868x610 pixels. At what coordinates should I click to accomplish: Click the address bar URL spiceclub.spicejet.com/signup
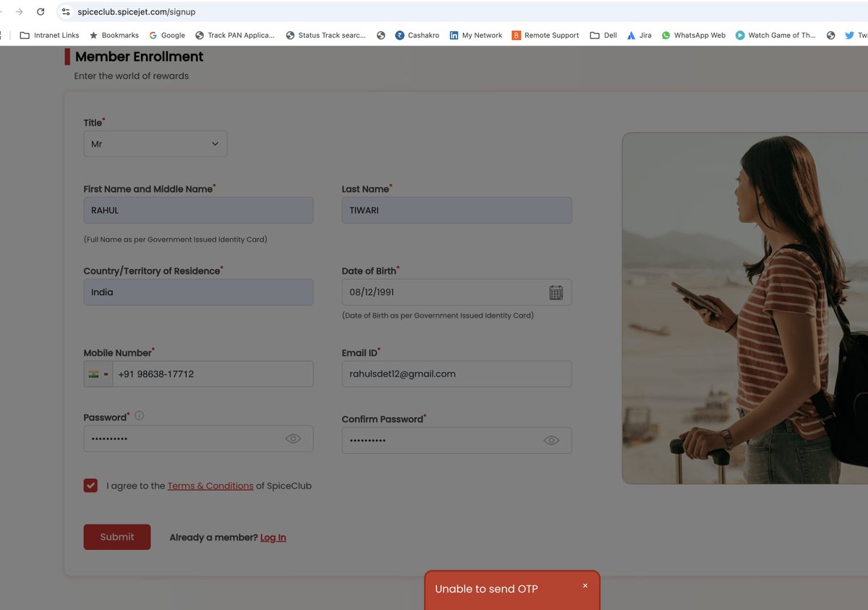coord(137,12)
